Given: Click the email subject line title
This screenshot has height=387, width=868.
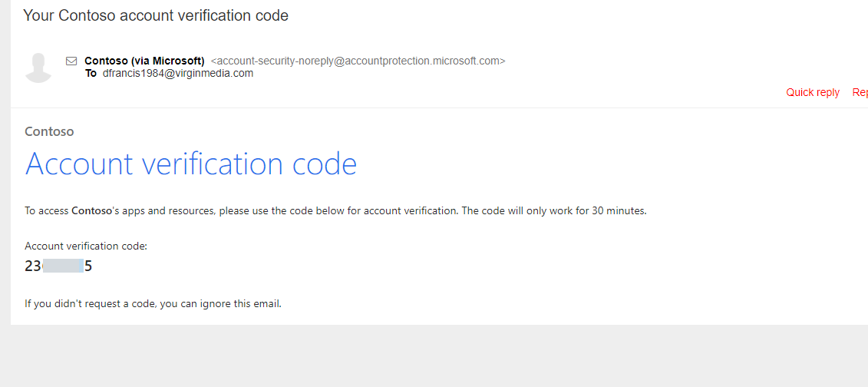Looking at the screenshot, I should (156, 15).
